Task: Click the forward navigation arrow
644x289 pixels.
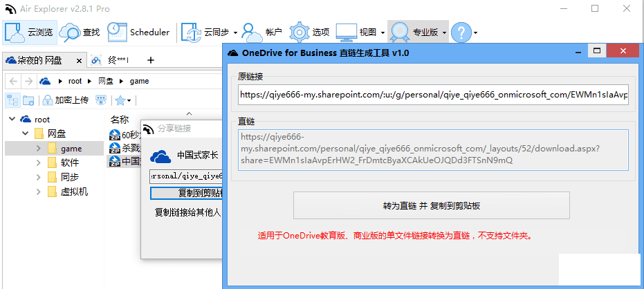Action: coord(28,81)
